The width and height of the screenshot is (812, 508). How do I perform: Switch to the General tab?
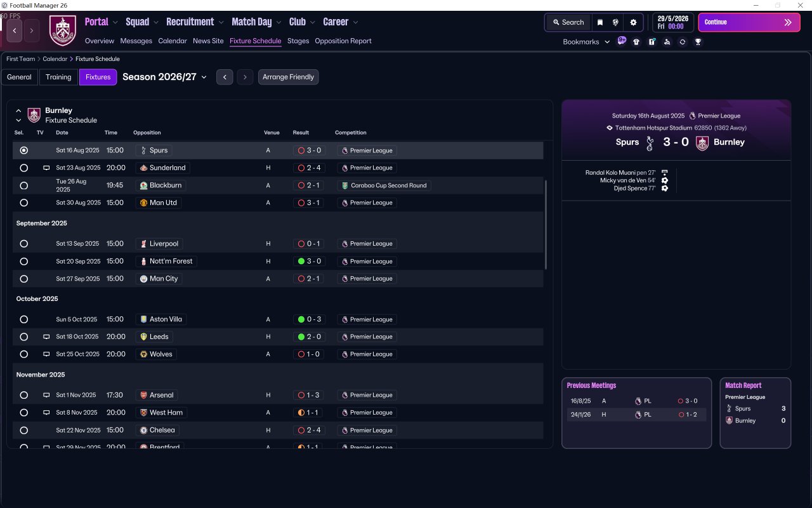coord(19,77)
